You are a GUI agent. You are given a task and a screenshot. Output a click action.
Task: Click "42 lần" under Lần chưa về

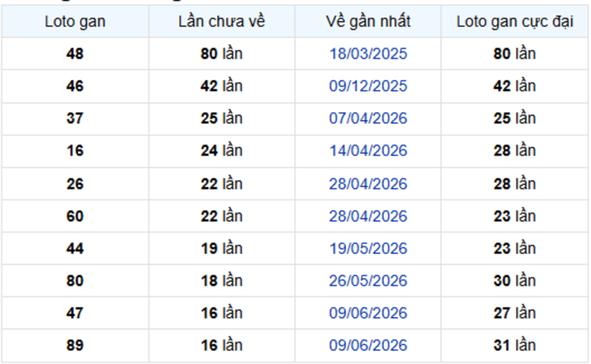pyautogui.click(x=222, y=86)
